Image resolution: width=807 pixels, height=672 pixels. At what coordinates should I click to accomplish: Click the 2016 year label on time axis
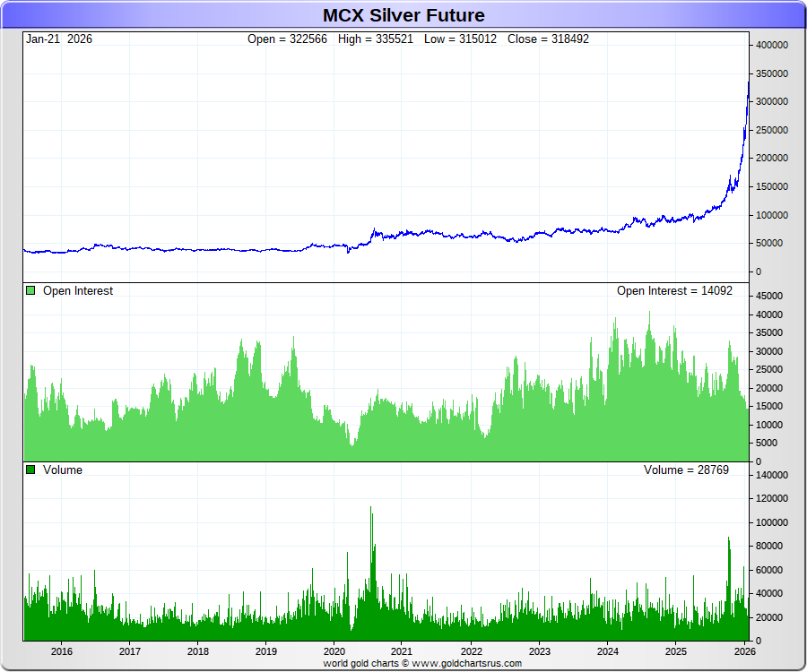[x=62, y=651]
